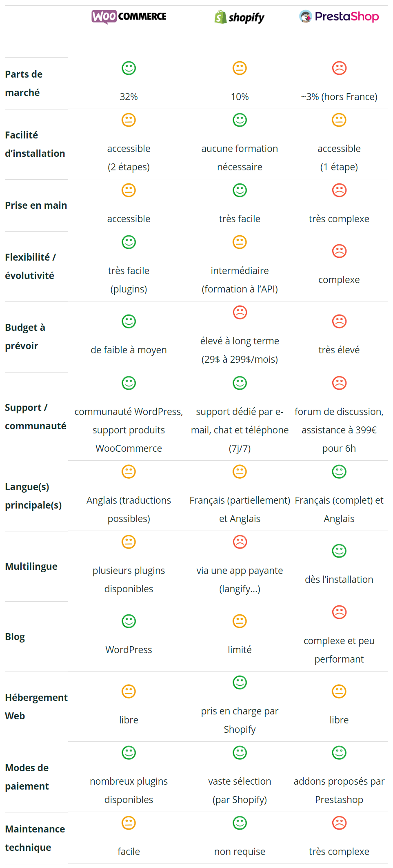Click the 'Multilingue' row label

(31, 567)
